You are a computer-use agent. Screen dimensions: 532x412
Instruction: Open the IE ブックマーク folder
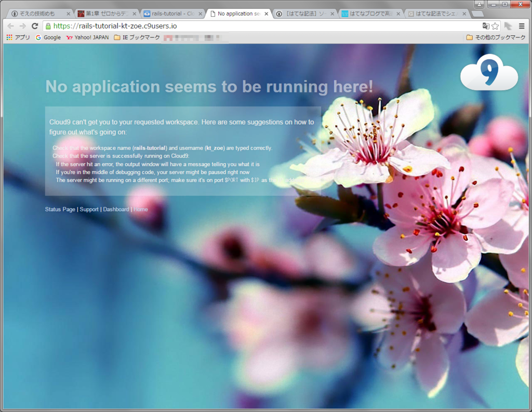137,37
